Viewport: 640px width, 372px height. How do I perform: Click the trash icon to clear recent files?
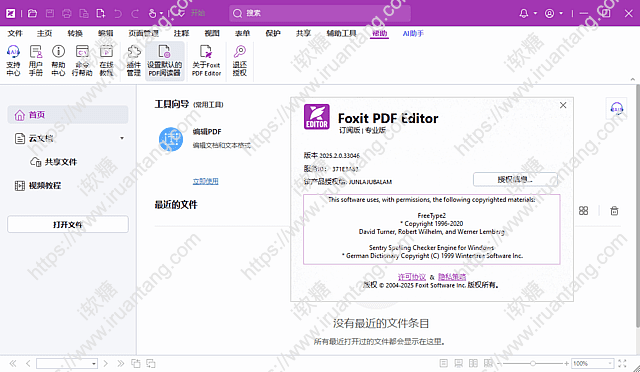[x=614, y=211]
